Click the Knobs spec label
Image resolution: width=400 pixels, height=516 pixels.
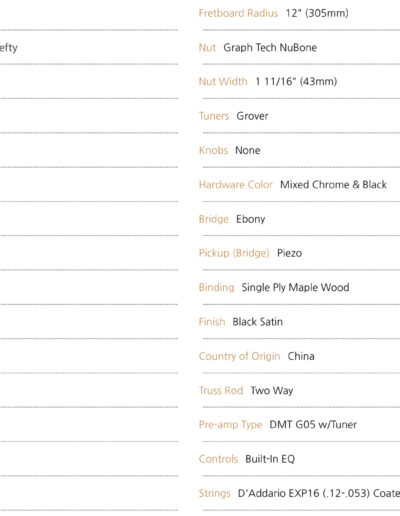[213, 150]
